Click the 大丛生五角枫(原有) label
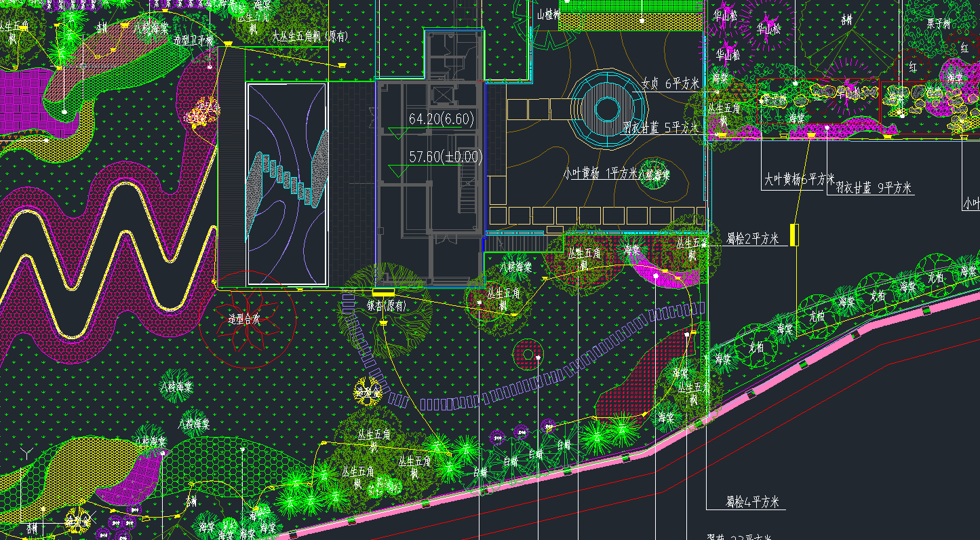The width and height of the screenshot is (980, 540). coord(309,35)
